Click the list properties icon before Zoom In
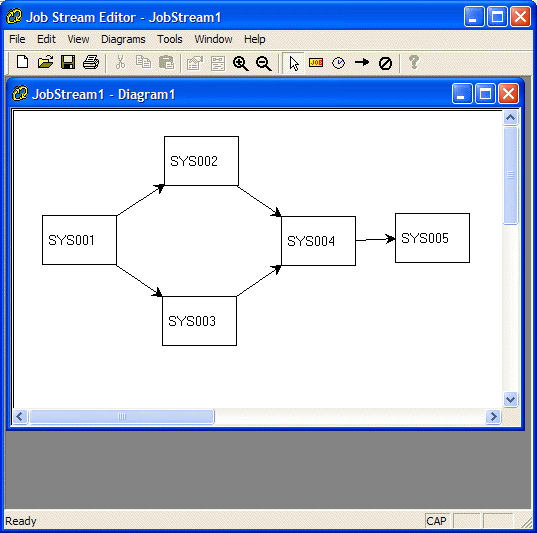Image resolution: width=537 pixels, height=533 pixels. pos(218,63)
